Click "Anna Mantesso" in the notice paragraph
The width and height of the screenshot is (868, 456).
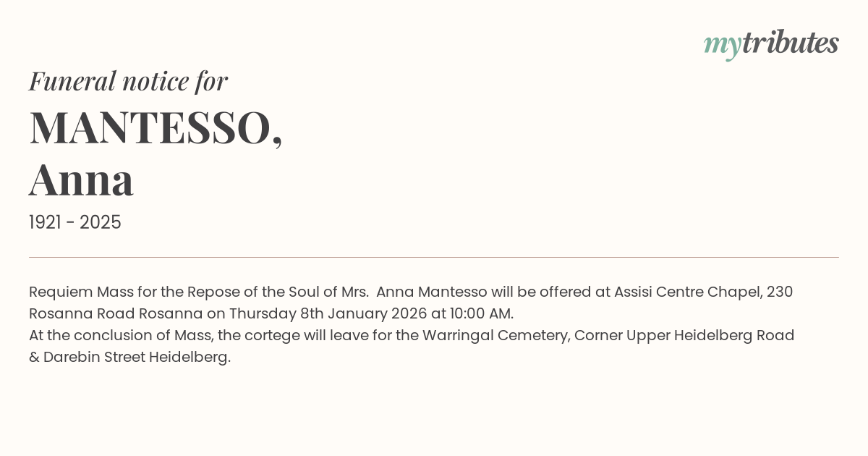[431, 292]
